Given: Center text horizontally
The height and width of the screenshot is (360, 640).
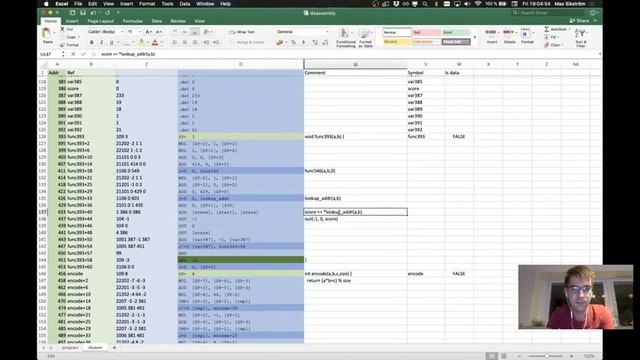Looking at the screenshot, I should pos(184,42).
